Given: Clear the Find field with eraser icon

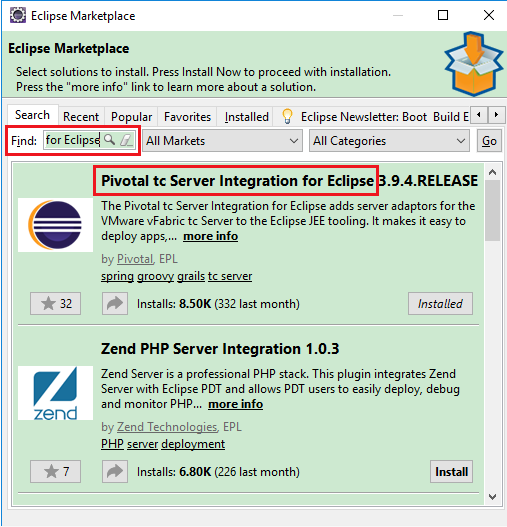Looking at the screenshot, I should (x=126, y=140).
